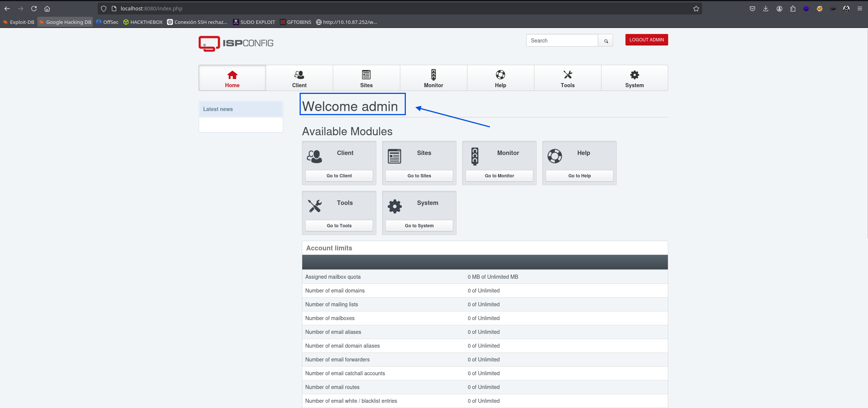The image size is (868, 408).
Task: Click the ISPConfig logo
Action: [x=236, y=43]
